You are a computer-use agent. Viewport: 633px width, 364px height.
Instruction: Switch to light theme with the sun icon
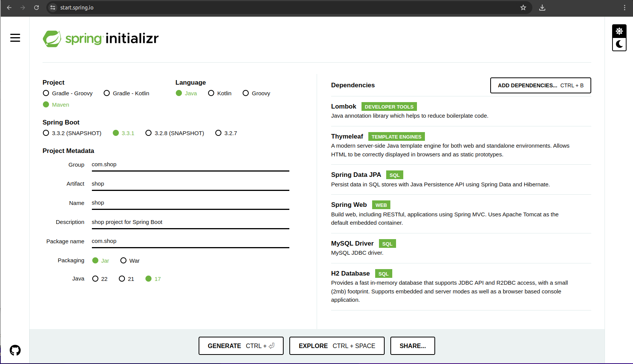[619, 31]
